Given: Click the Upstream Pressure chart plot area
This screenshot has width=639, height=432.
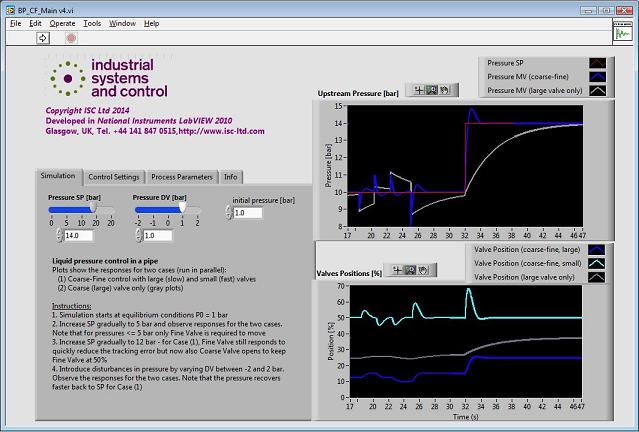Looking at the screenshot, I should (465, 166).
